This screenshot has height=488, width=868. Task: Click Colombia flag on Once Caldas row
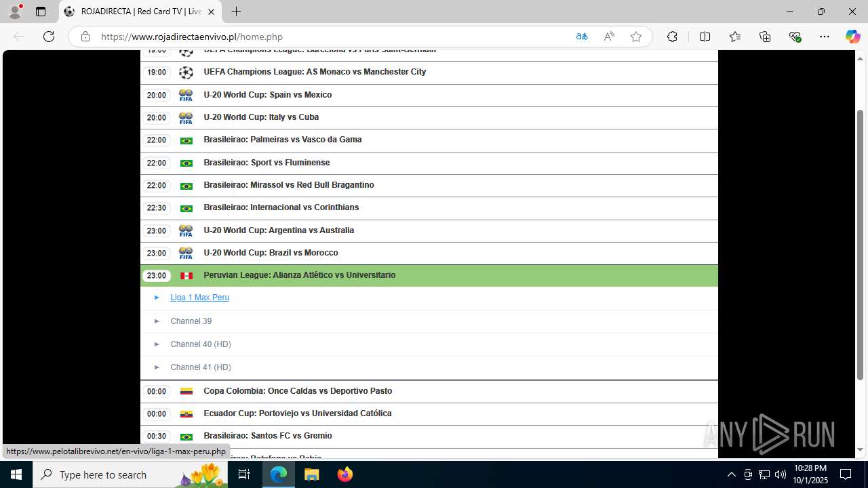pyautogui.click(x=186, y=392)
